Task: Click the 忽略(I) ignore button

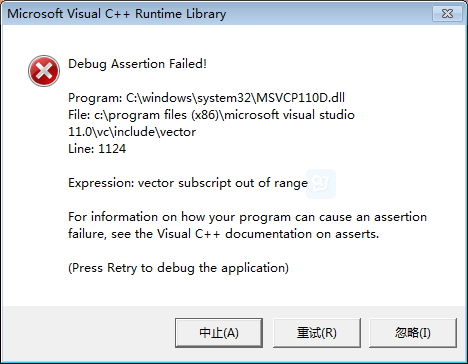Action: tap(413, 333)
